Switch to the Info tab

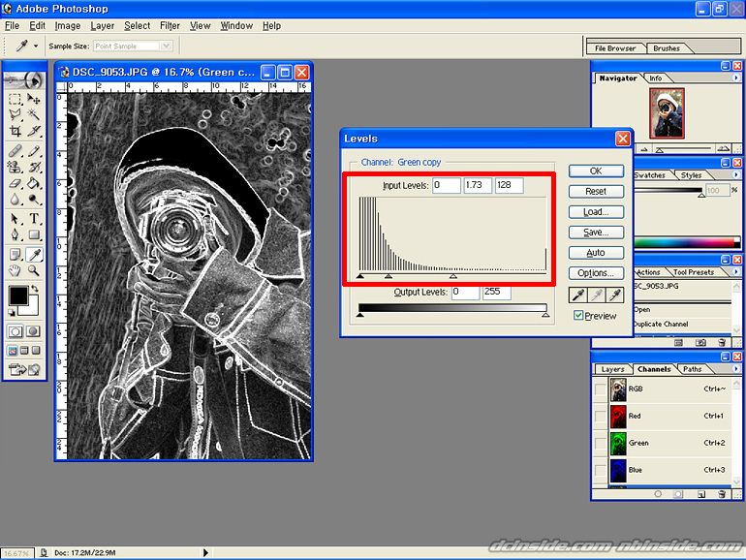656,78
